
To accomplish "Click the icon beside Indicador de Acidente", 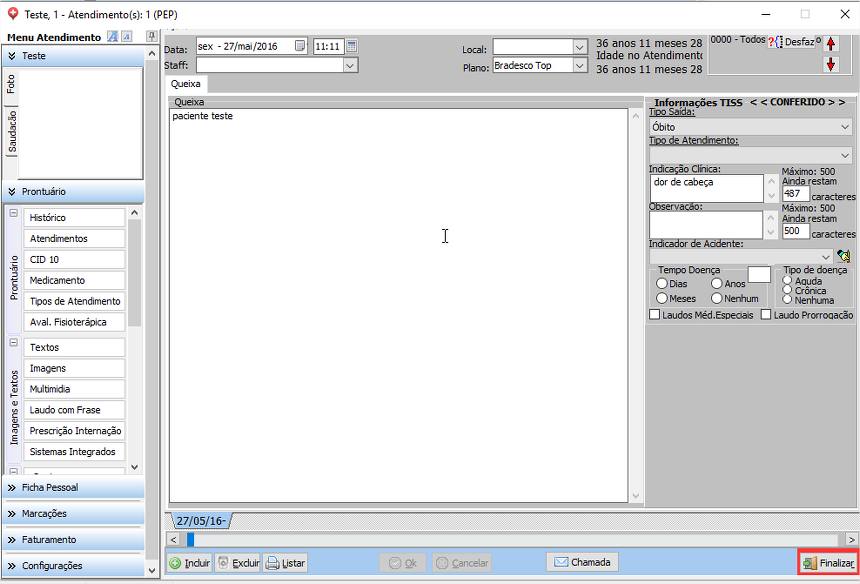I will [843, 256].
